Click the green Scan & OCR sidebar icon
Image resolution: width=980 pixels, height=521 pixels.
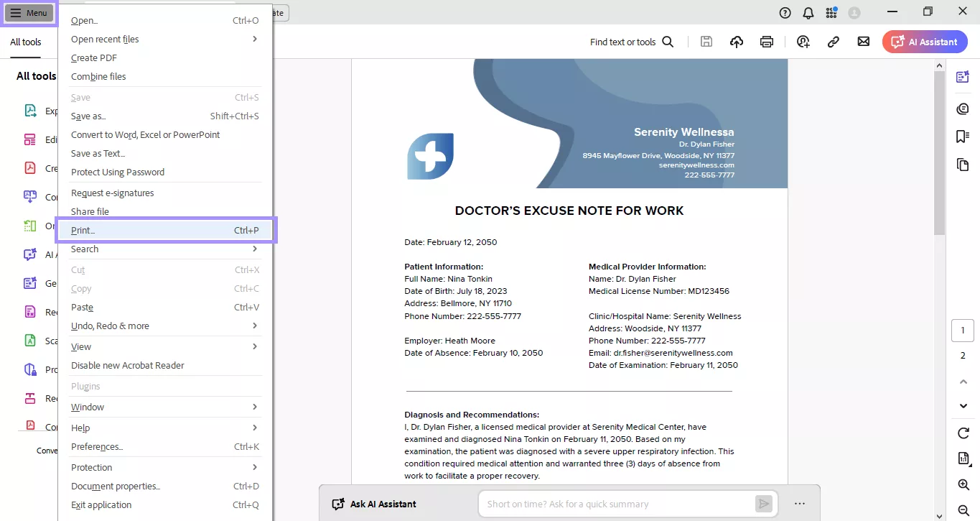[x=30, y=341]
